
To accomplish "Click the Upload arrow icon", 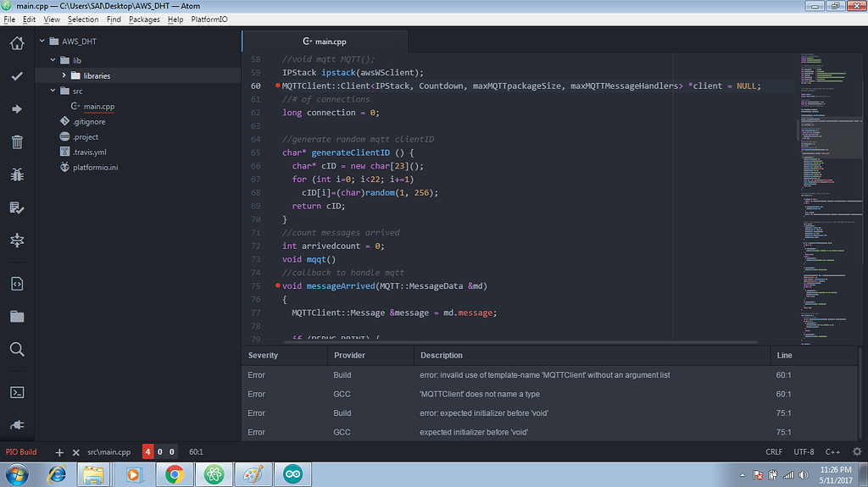I will 17,109.
